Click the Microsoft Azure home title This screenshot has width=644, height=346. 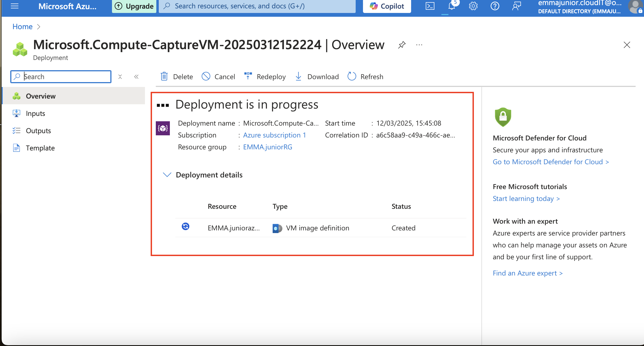67,6
